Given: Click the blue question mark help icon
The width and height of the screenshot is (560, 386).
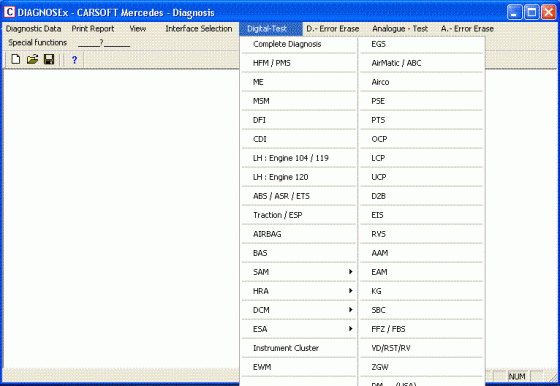Looking at the screenshot, I should point(74,60).
